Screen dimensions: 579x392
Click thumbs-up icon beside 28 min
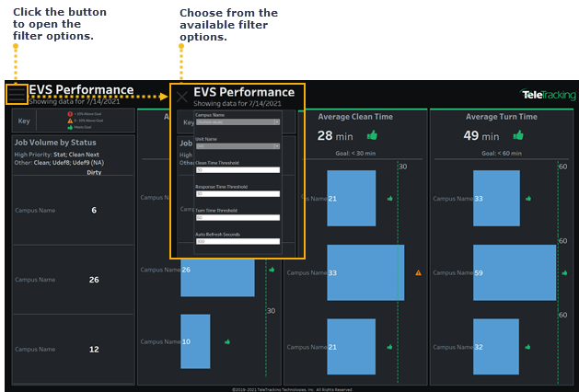[x=372, y=135]
